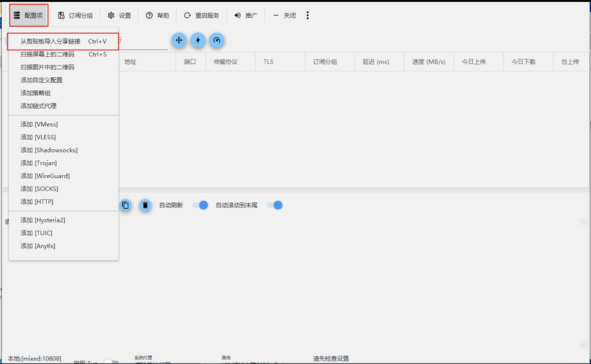Select 从剪贴板导入分享链接 menu entry
The image size is (591, 364).
pos(51,41)
